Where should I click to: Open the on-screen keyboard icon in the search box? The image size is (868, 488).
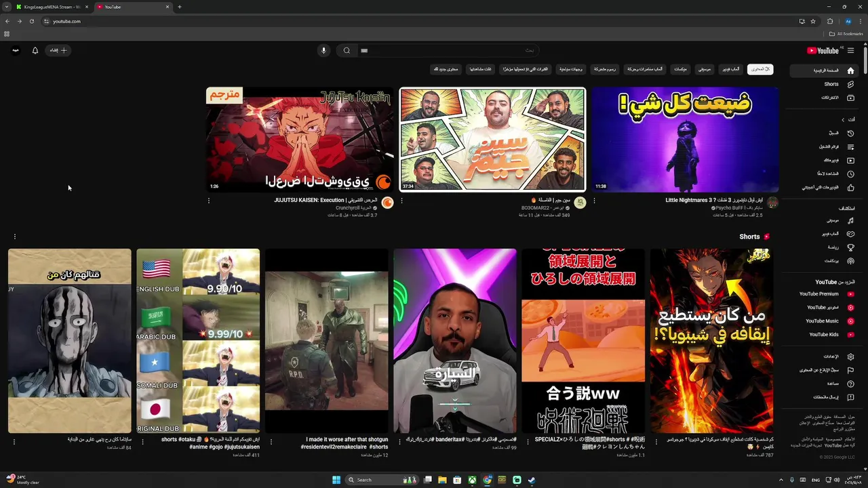[364, 50]
